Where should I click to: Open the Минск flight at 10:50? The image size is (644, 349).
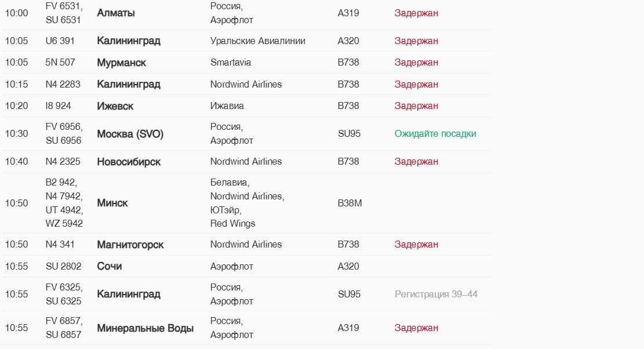click(x=112, y=203)
